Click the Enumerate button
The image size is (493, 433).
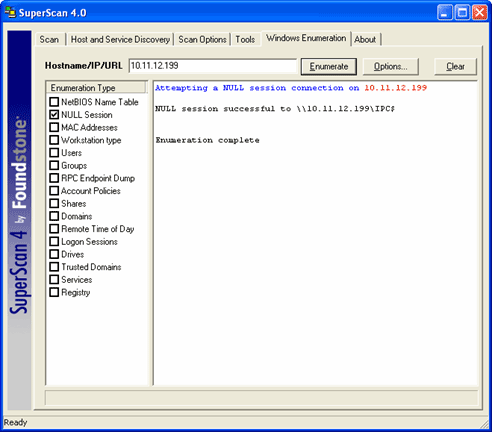pyautogui.click(x=329, y=66)
